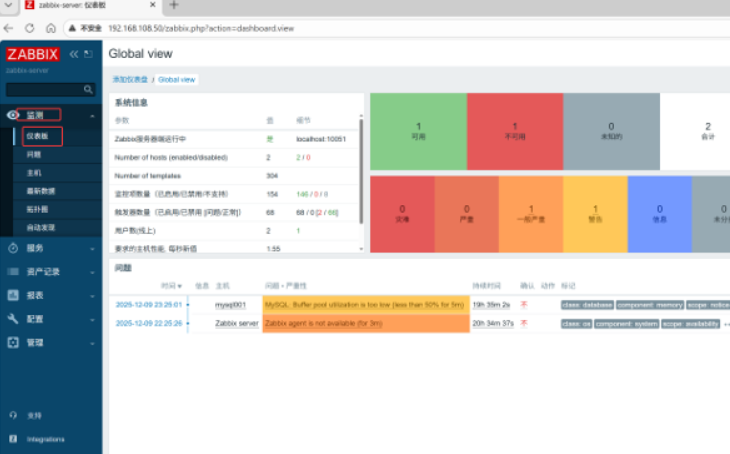Open 最新数据 under 监测

(41, 191)
